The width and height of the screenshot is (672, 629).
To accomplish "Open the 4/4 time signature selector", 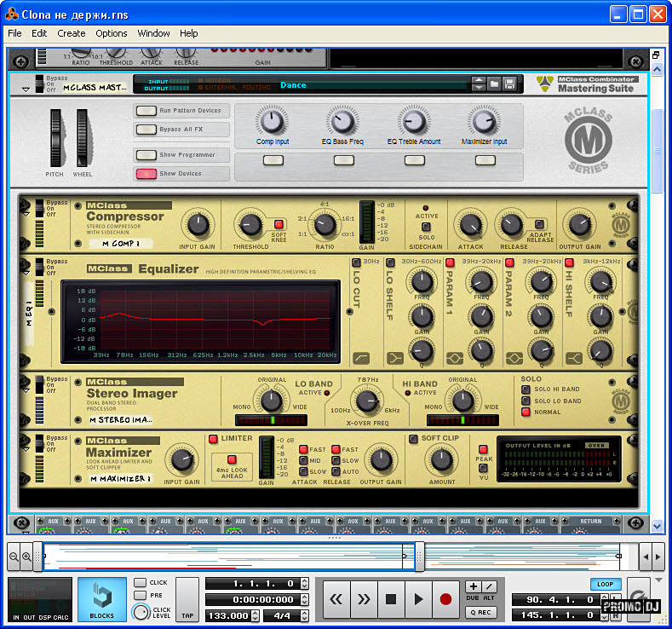I will click(280, 615).
